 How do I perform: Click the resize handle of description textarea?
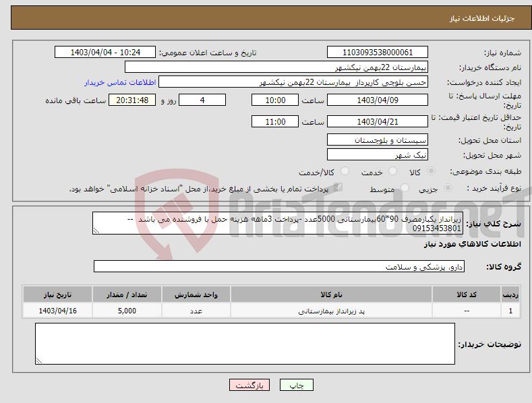pyautogui.click(x=96, y=231)
